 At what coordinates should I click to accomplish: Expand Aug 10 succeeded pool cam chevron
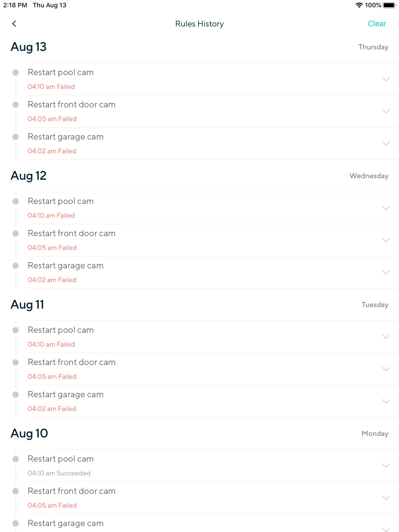[x=386, y=465]
